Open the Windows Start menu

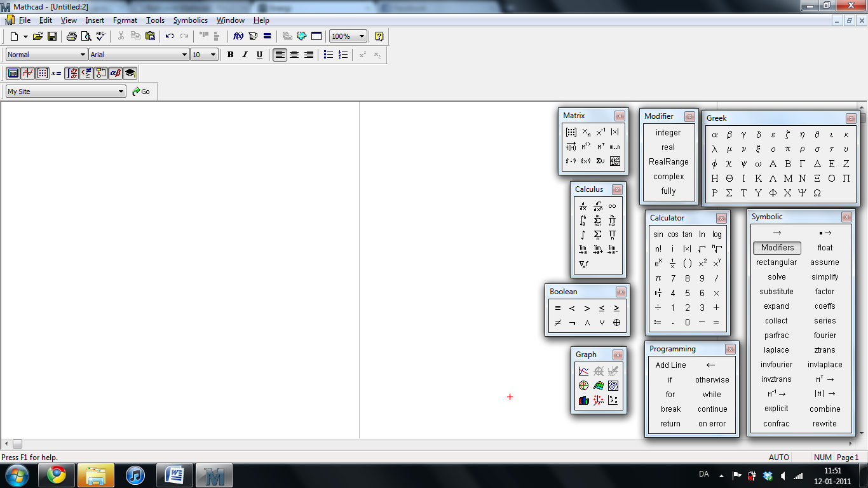pos(17,475)
